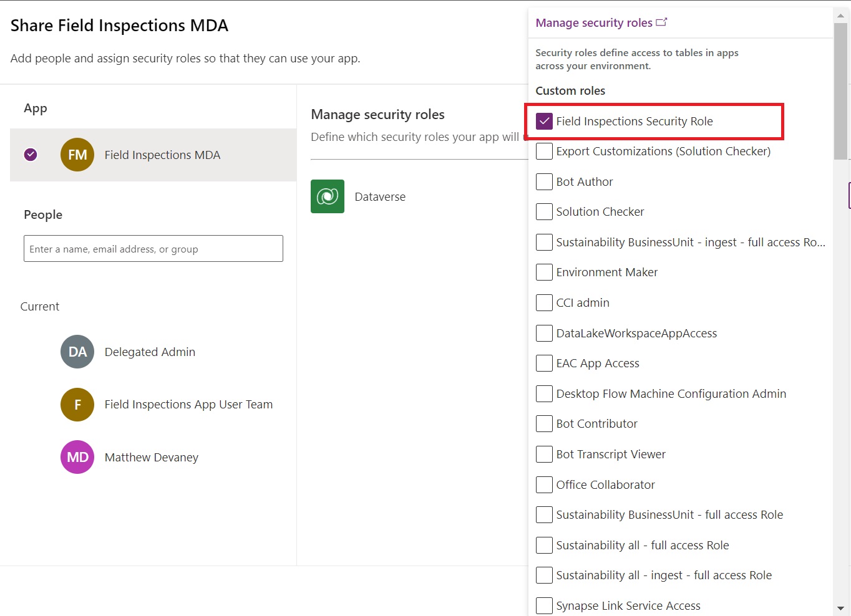Check the Synapse Link Service Access role
Viewport: 851px width, 616px height.
pyautogui.click(x=544, y=605)
